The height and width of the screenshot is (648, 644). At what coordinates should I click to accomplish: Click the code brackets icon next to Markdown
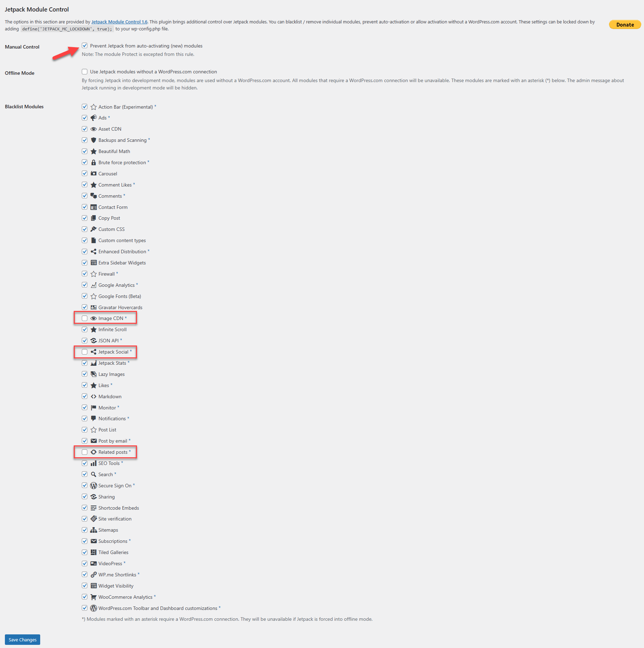(94, 396)
